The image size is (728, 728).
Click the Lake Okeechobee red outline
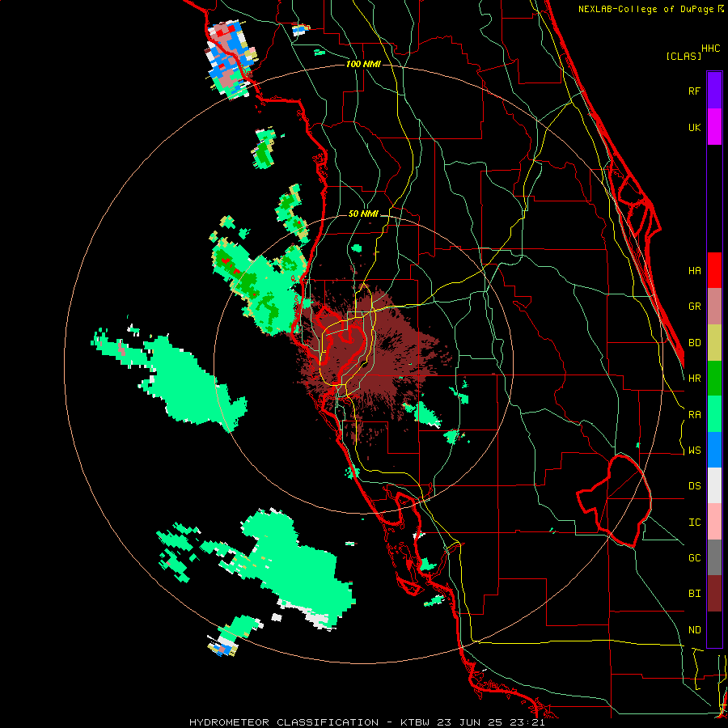[614, 501]
